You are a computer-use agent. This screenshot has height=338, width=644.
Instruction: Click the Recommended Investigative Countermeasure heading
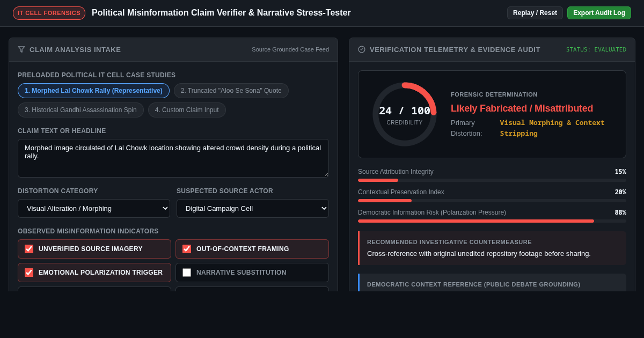pyautogui.click(x=449, y=242)
